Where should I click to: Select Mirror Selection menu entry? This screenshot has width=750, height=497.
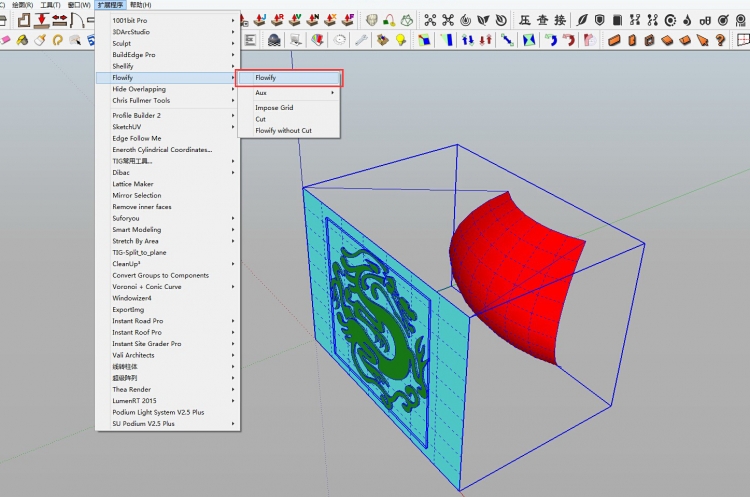pos(168,195)
